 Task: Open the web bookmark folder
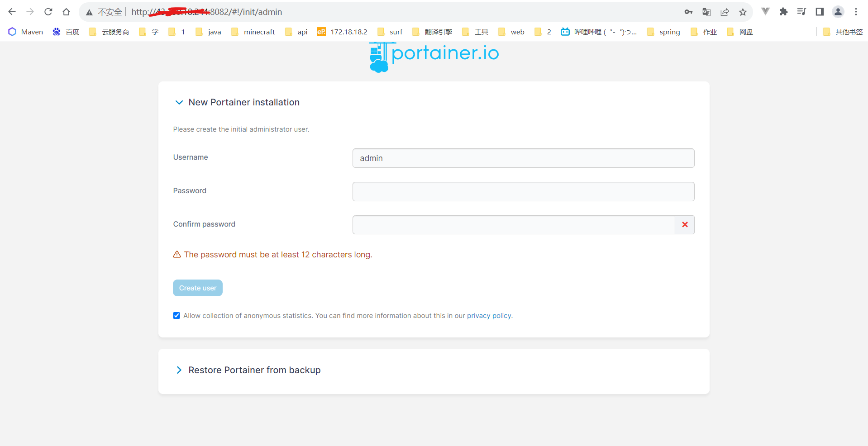pyautogui.click(x=511, y=32)
